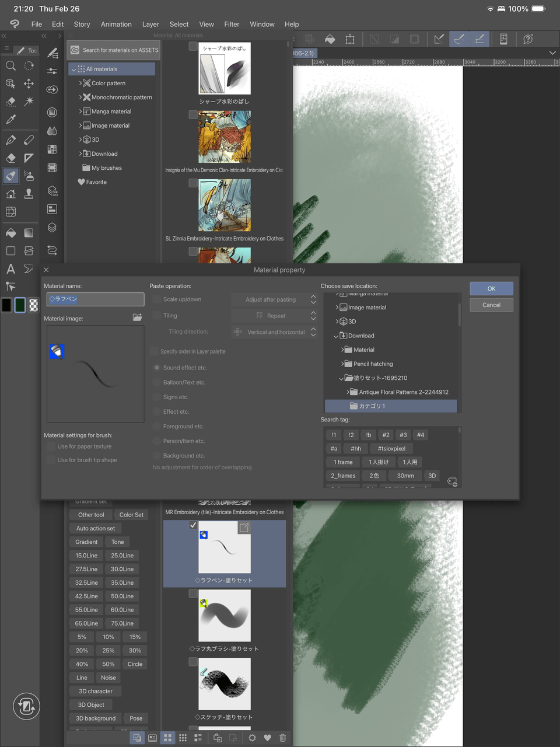Viewport: 560px width, 747px height.
Task: Open the Layer menu
Action: pyautogui.click(x=150, y=24)
